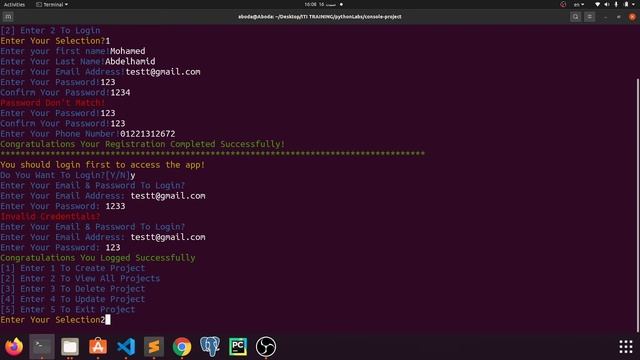Click the Activities button
Image resolution: width=640 pixels, height=360 pixels.
[14, 4]
